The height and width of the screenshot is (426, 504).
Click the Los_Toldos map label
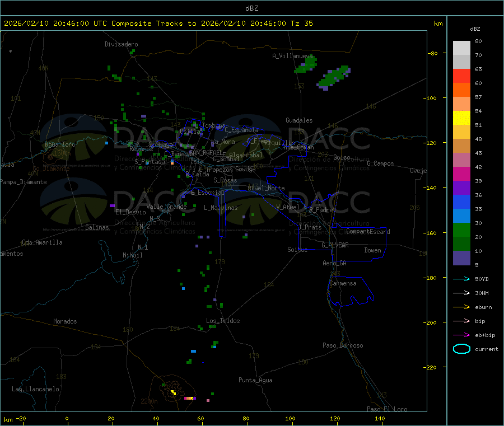[x=223, y=321]
